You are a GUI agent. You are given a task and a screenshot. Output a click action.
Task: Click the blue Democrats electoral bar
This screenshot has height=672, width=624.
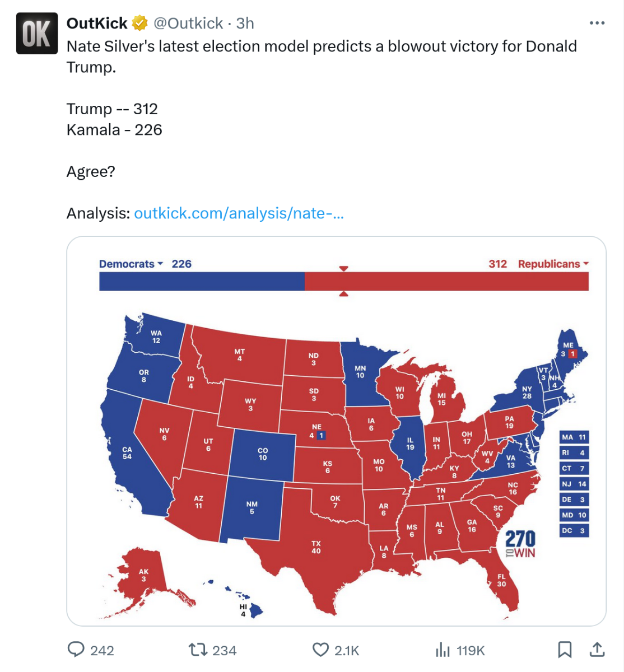coord(202,281)
